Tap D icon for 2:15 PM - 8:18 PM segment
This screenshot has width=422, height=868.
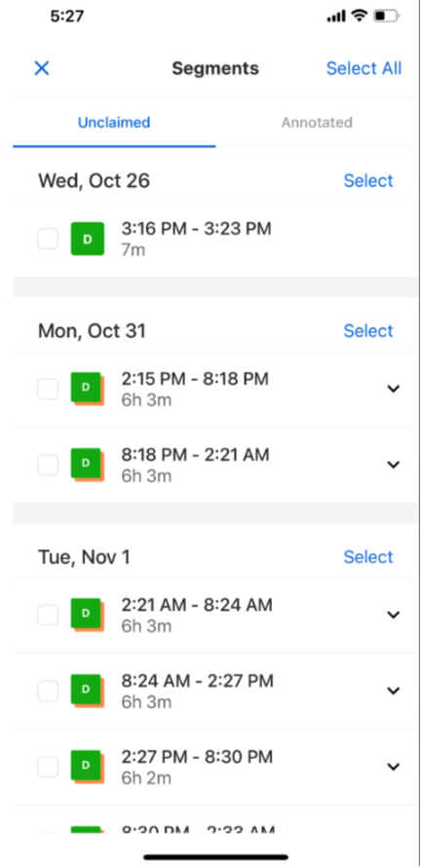pos(88,389)
